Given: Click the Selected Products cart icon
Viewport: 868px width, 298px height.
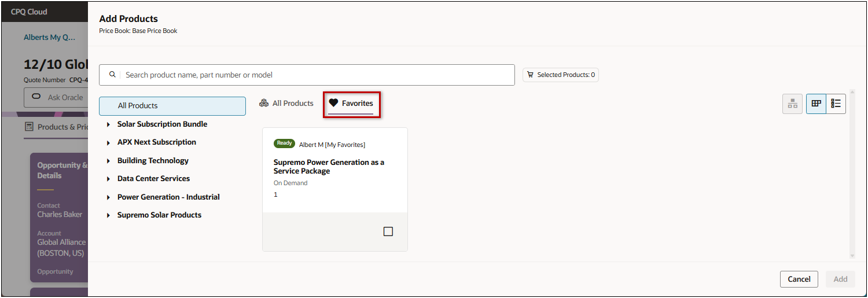Looking at the screenshot, I should 530,75.
